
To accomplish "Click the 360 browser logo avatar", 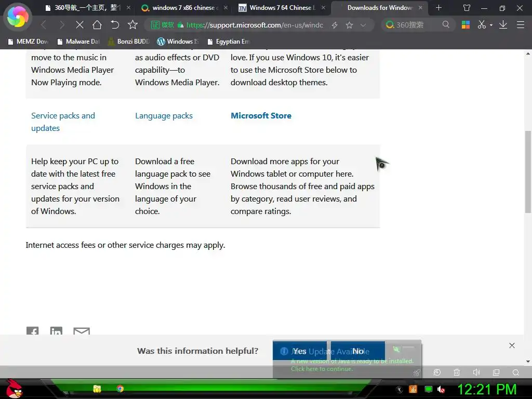I will pos(18,17).
